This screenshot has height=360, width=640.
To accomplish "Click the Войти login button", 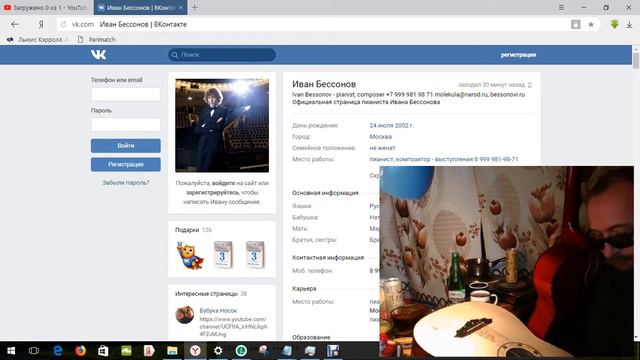I will coord(126,146).
